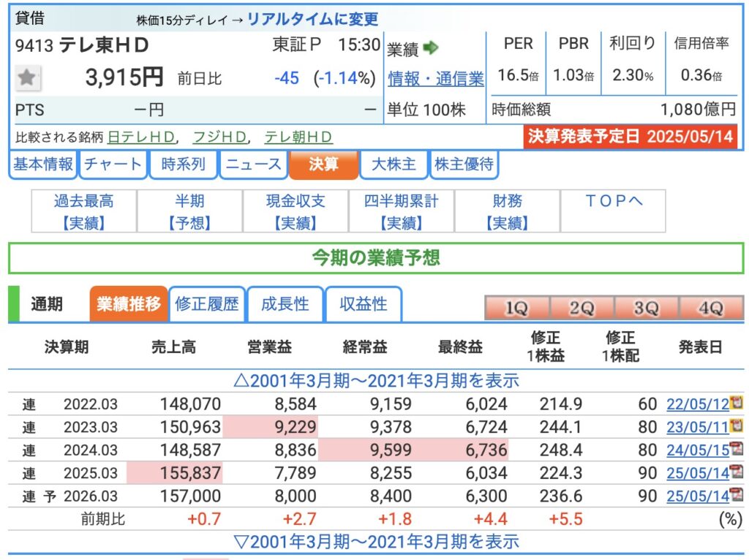Open the 情報・通信業 sector link
This screenshot has height=560, width=749.
pos(435,78)
